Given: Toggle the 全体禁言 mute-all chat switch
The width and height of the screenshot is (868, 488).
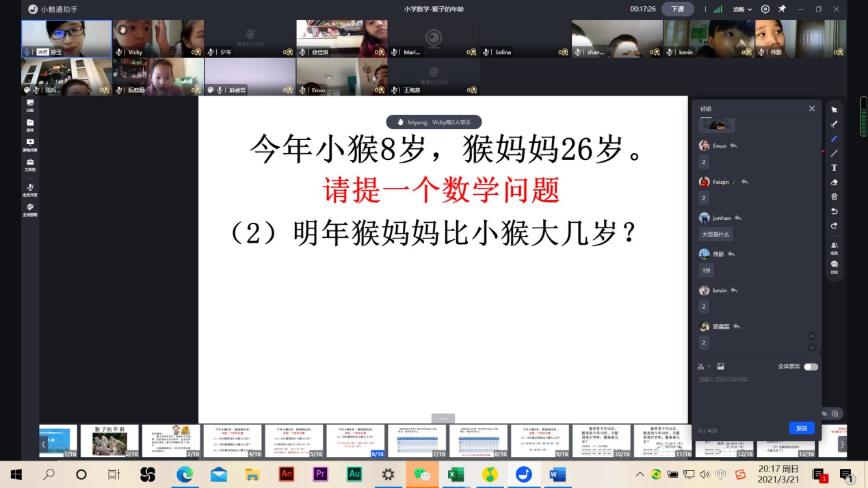Looking at the screenshot, I should tap(811, 367).
